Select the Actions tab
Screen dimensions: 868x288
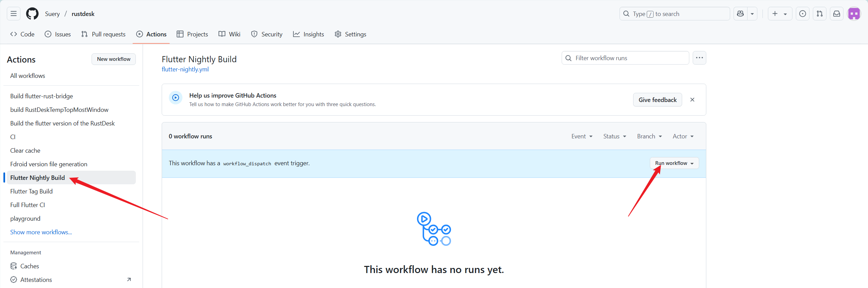(151, 34)
